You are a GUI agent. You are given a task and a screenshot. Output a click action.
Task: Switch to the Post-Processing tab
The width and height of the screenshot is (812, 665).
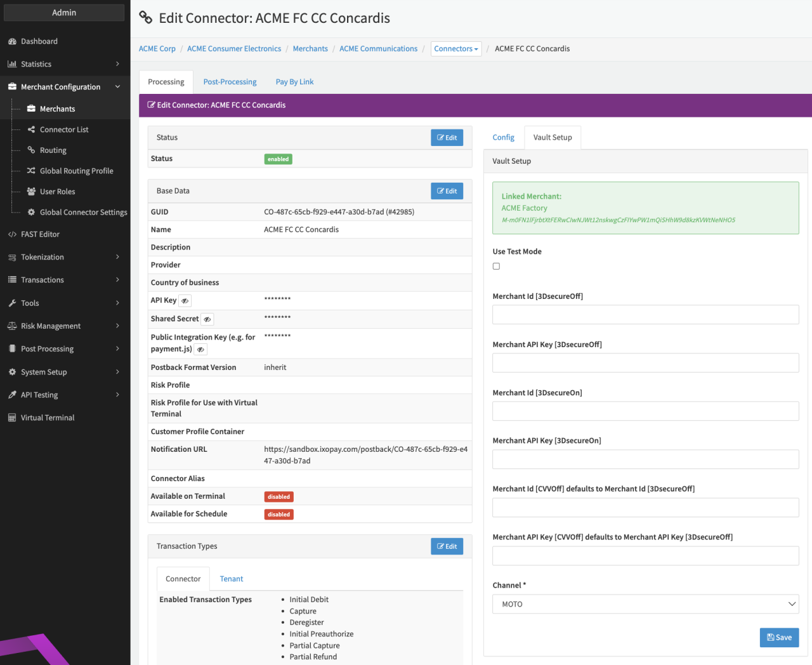click(x=230, y=82)
